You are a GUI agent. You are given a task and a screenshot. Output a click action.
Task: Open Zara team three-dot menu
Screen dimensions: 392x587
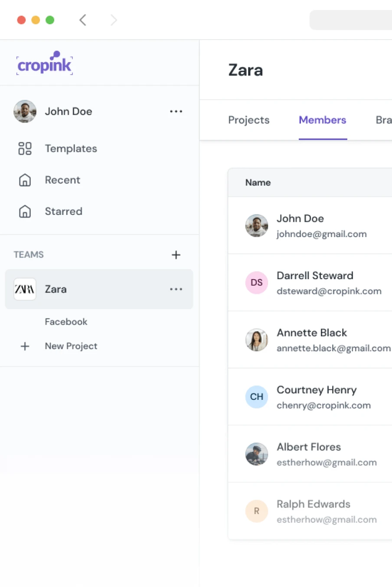coord(176,289)
